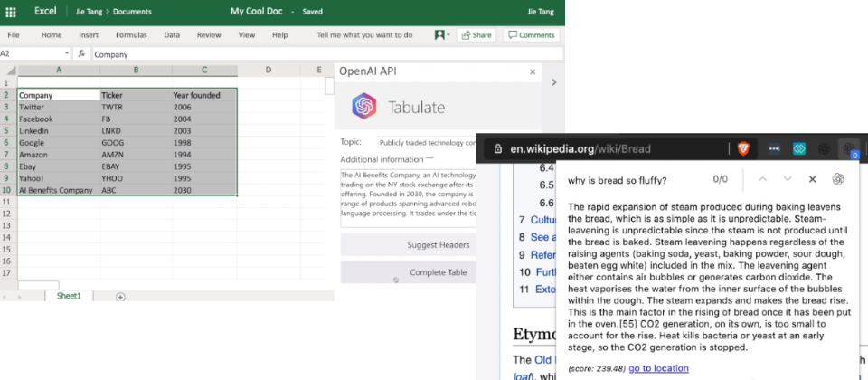Click the vertical scrollbar thumb in Excel
The height and width of the screenshot is (380, 868).
[x=329, y=86]
